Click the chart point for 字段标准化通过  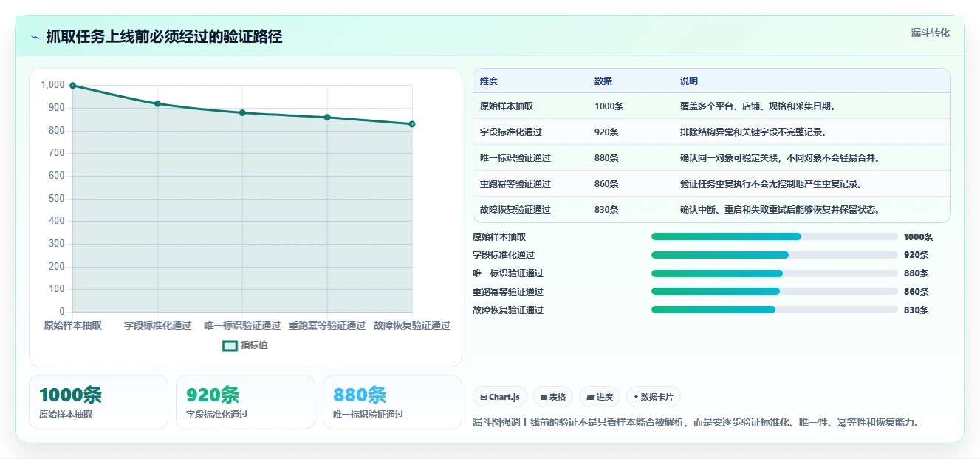tap(157, 103)
